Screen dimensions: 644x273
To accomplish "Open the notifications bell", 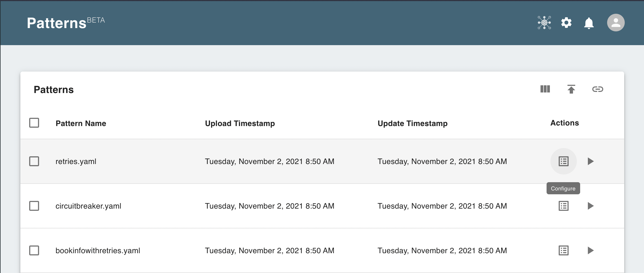I will point(589,23).
